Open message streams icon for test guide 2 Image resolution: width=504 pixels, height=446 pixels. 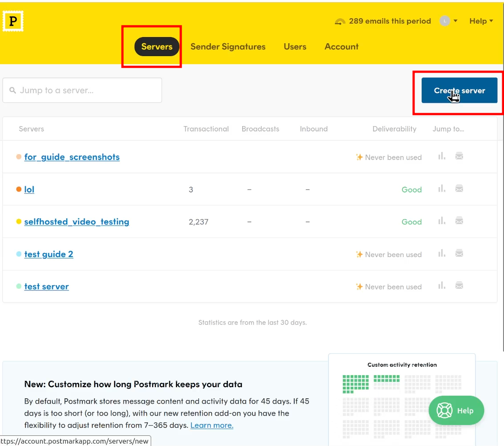(x=459, y=254)
